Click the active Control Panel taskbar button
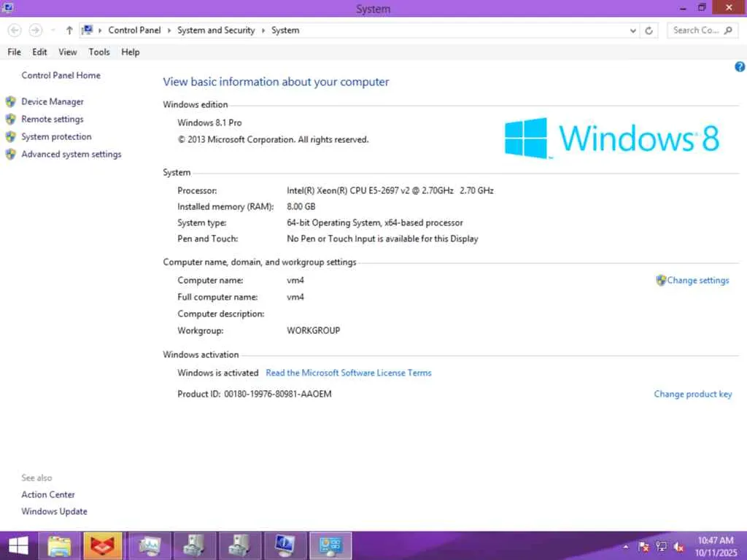Image resolution: width=747 pixels, height=560 pixels. click(330, 546)
